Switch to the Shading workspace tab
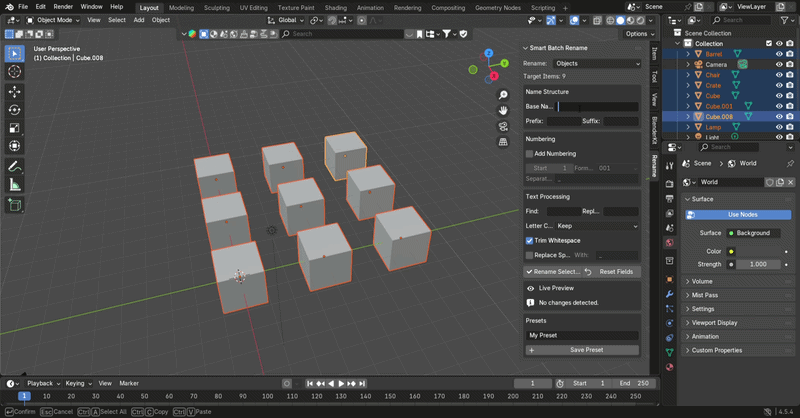This screenshot has height=418, width=800. pyautogui.click(x=335, y=8)
